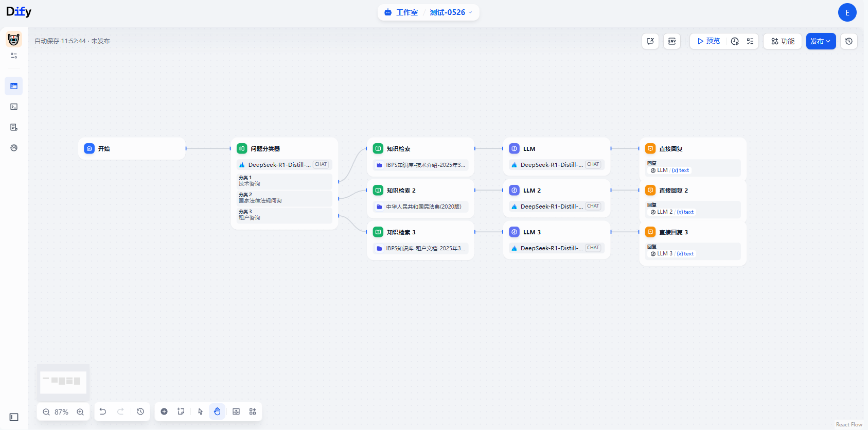Open the monitoring dashboard sidebar icon

pos(14,148)
